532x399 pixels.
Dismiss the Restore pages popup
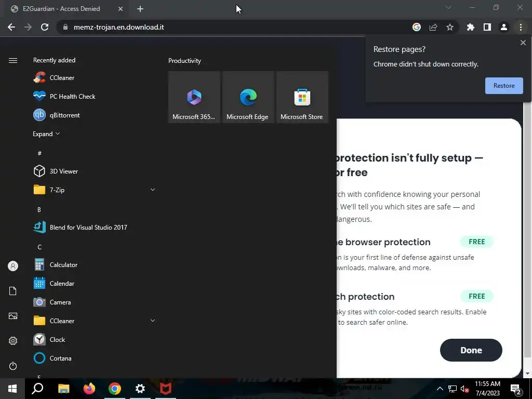pyautogui.click(x=523, y=43)
